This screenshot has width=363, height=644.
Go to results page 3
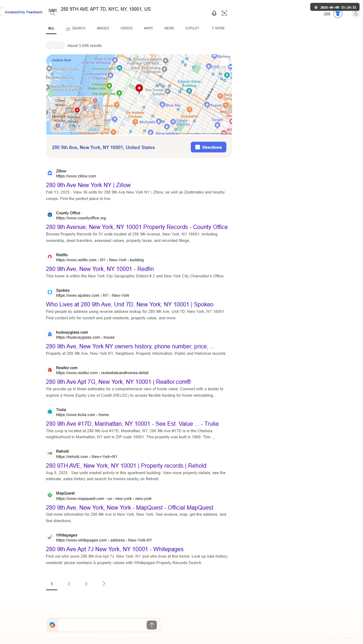click(86, 584)
